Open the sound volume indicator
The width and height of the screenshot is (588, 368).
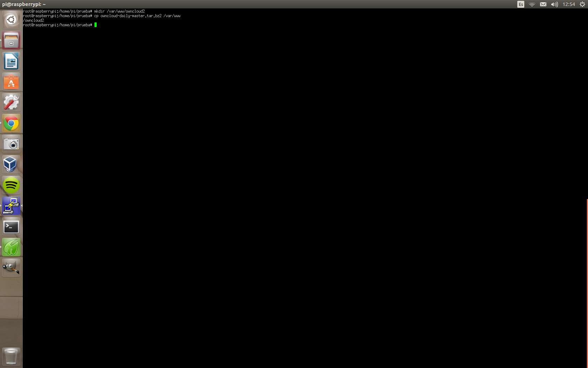coord(554,4)
